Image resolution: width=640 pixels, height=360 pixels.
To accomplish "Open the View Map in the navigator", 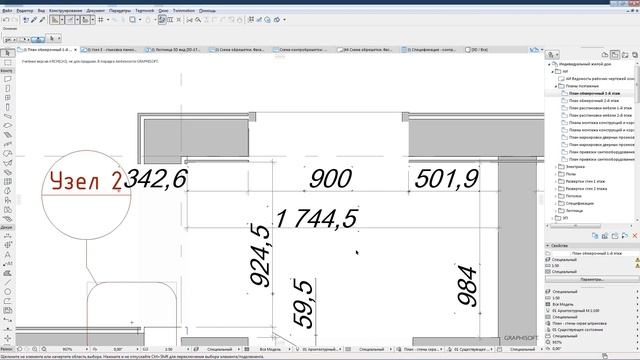I will (615, 55).
